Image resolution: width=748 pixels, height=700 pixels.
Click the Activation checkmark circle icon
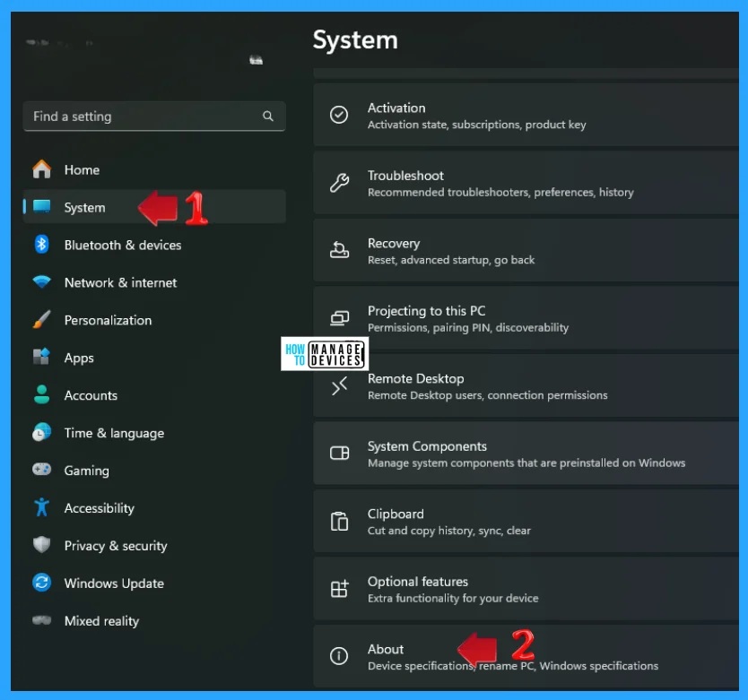339,115
